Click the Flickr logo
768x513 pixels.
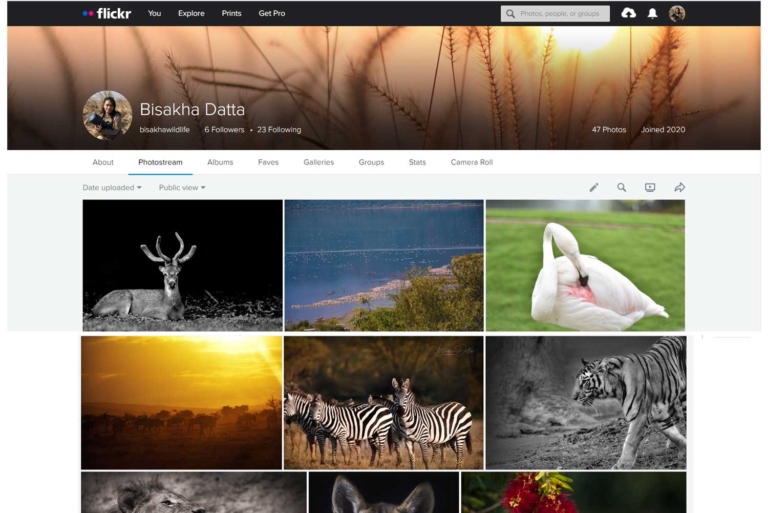[x=107, y=13]
